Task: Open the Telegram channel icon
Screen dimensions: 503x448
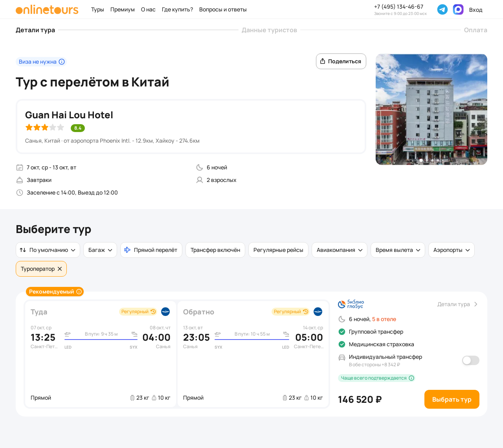Action: pos(442,9)
